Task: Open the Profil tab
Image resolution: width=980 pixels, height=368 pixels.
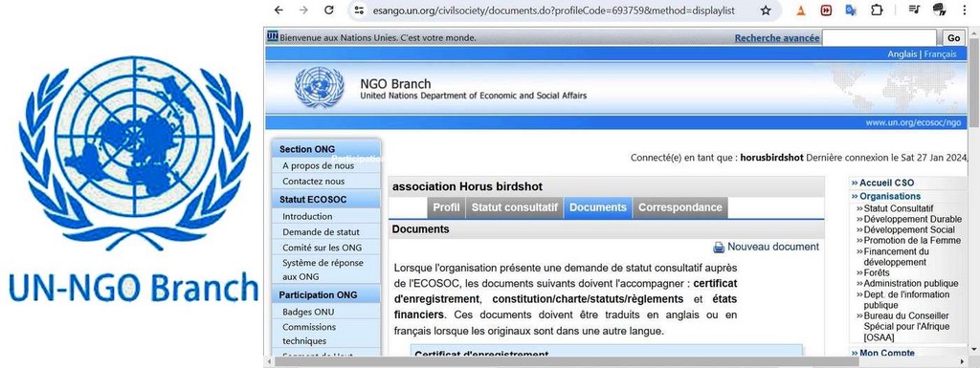Action: (446, 207)
